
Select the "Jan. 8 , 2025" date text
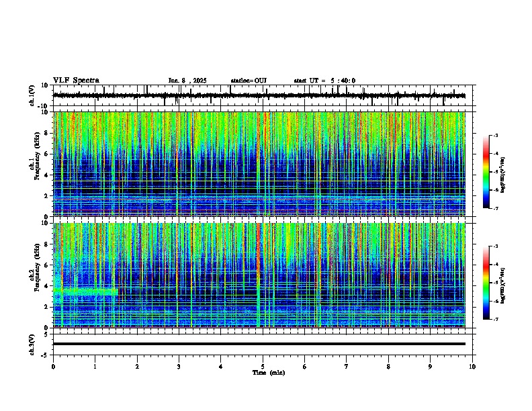[x=187, y=81]
